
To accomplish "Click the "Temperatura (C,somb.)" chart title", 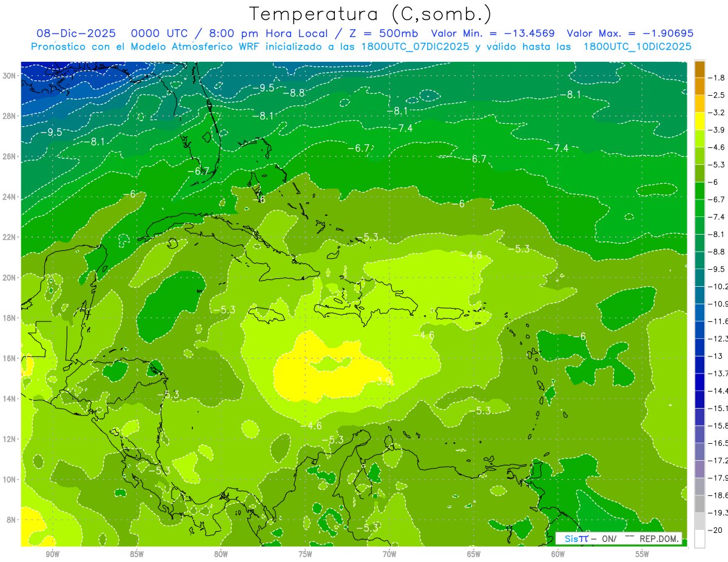I will tap(371, 14).
